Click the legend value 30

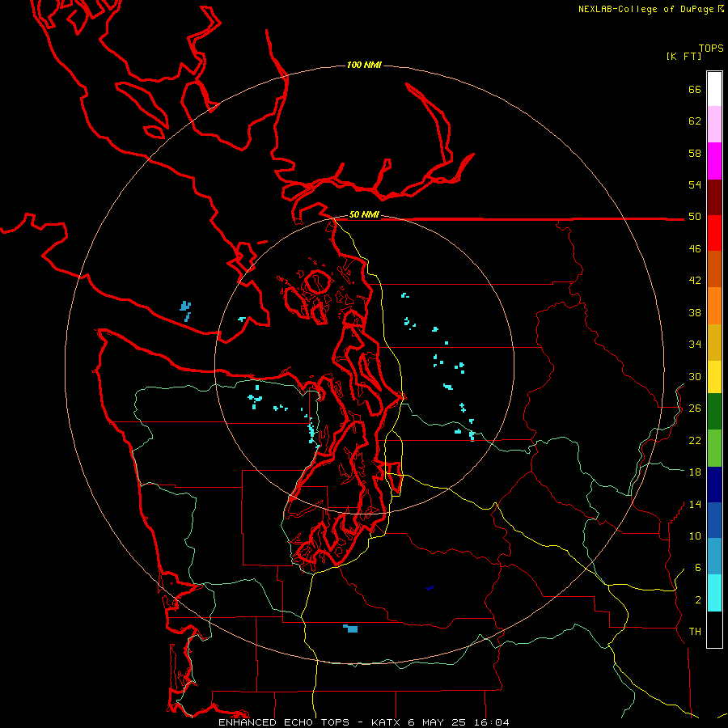[x=695, y=376]
